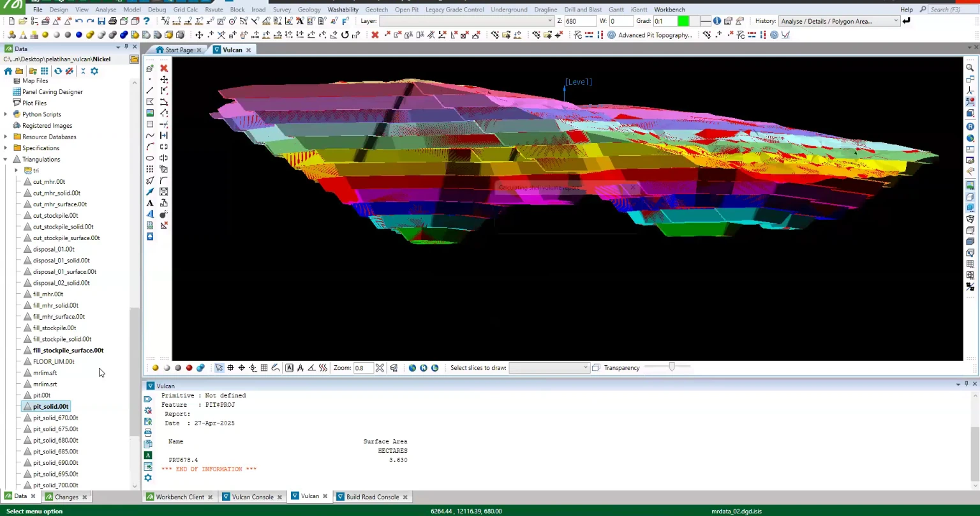Click the Zoom factor field showing 0.8
Screen dimensions: 980x516
[363, 368]
